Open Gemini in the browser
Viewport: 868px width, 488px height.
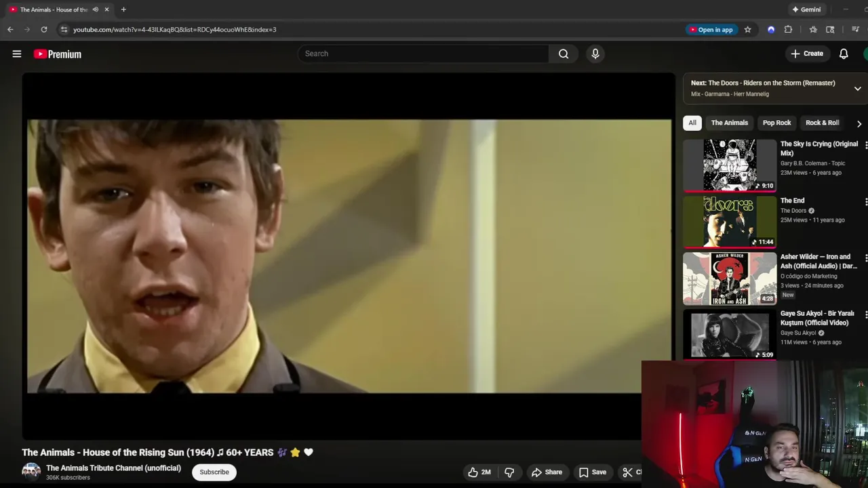pyautogui.click(x=806, y=9)
